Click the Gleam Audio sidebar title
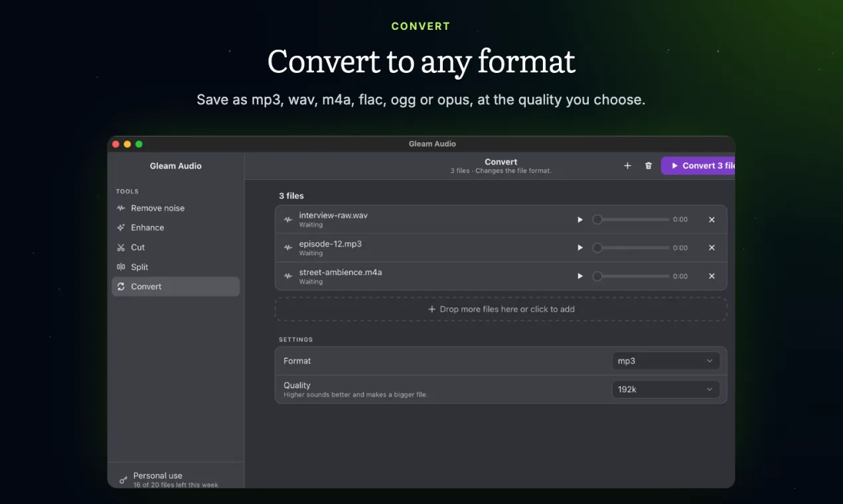This screenshot has height=504, width=843. pyautogui.click(x=176, y=166)
